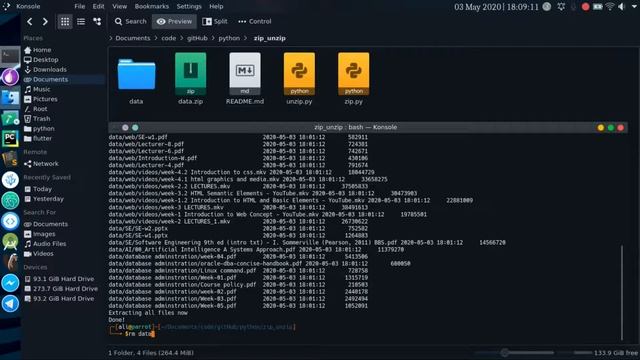The image size is (640, 360).
Task: Select the unzip.py Python file
Action: pyautogui.click(x=299, y=79)
